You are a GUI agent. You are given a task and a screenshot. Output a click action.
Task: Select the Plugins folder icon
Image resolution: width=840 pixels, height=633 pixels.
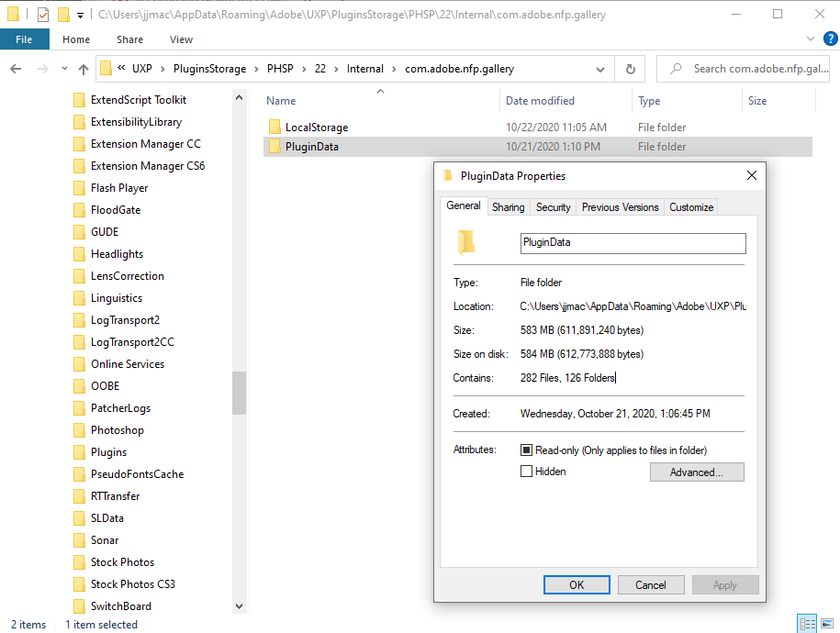tap(79, 452)
